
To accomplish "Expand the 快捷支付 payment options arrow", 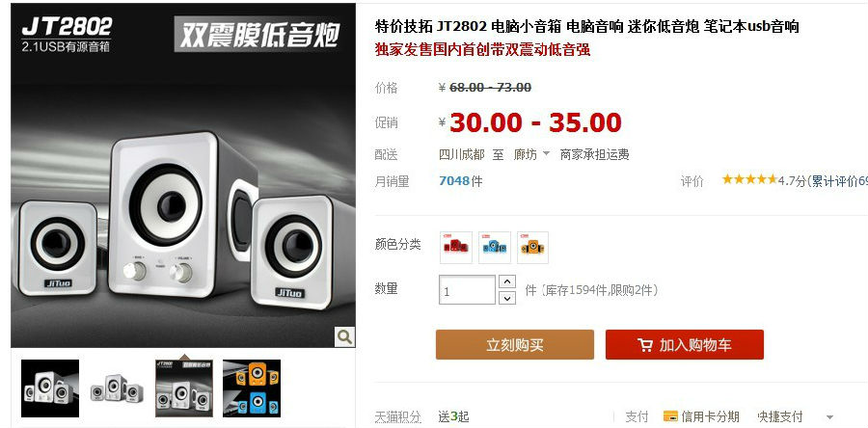I will tap(829, 417).
